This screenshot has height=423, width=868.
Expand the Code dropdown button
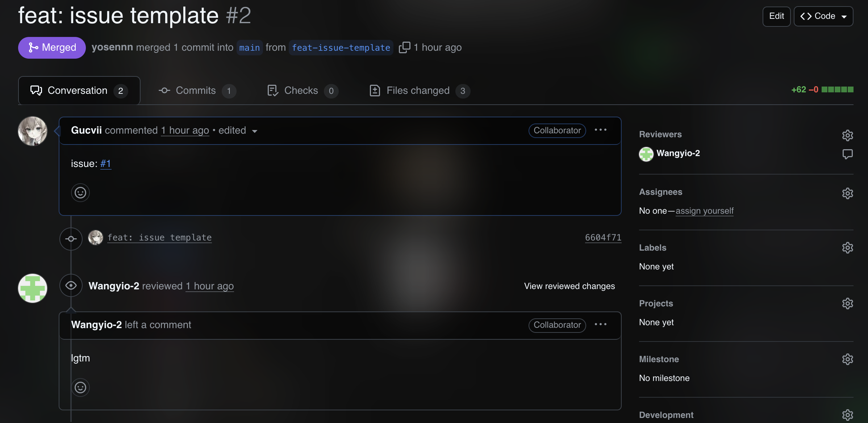tap(823, 16)
